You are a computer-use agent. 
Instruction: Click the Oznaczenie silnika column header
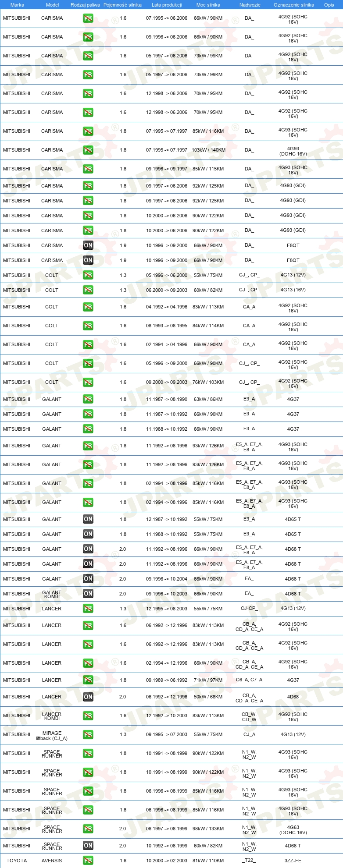point(293,5)
